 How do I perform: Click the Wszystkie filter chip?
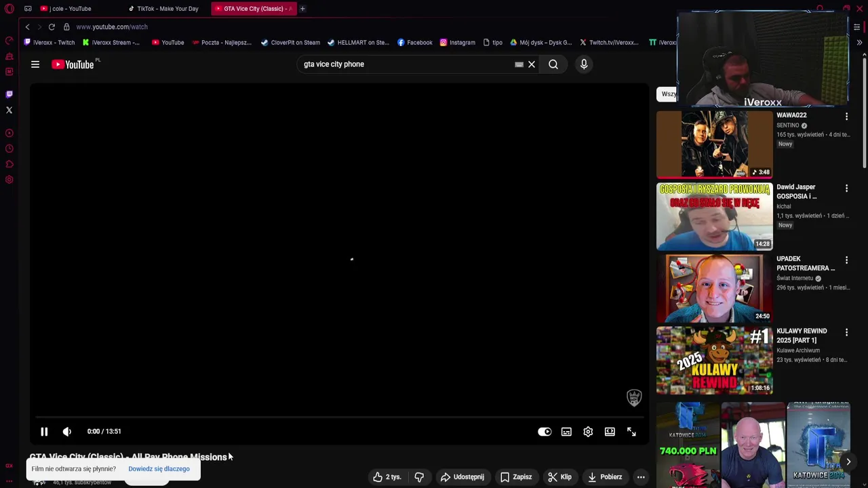tap(667, 94)
